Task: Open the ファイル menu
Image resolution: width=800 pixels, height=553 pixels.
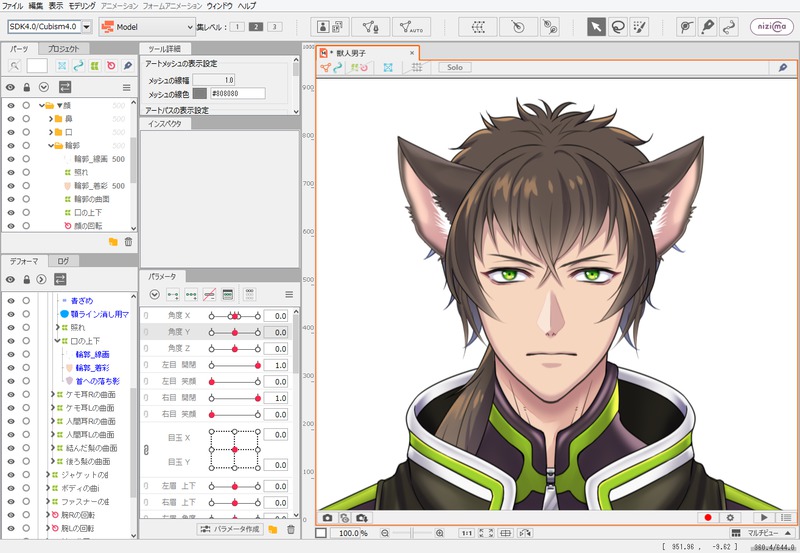Action: tap(13, 6)
